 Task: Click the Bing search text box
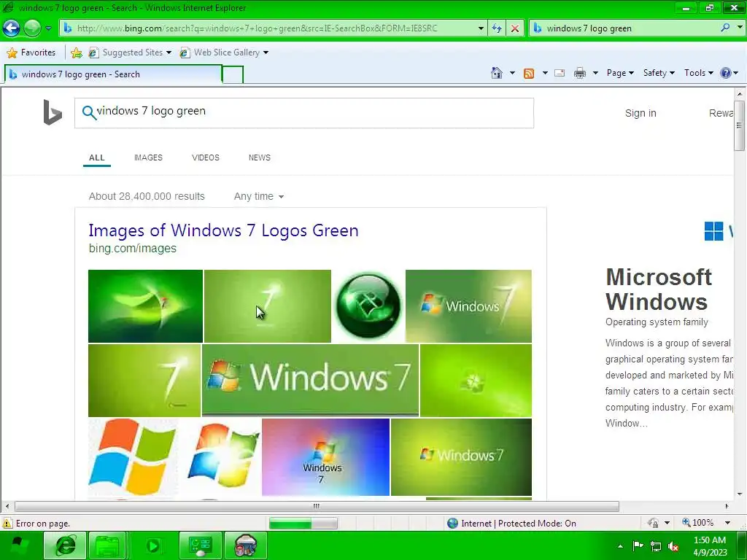(x=304, y=113)
